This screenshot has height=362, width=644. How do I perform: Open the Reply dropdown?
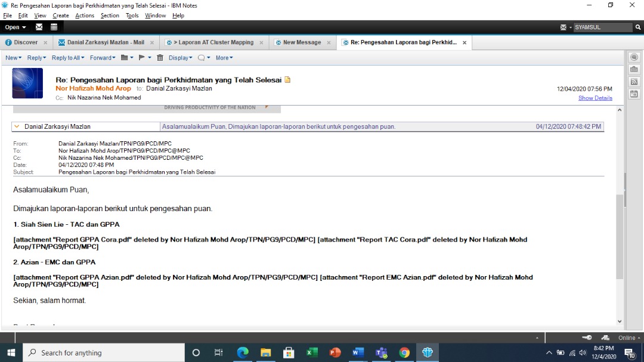coord(36,58)
